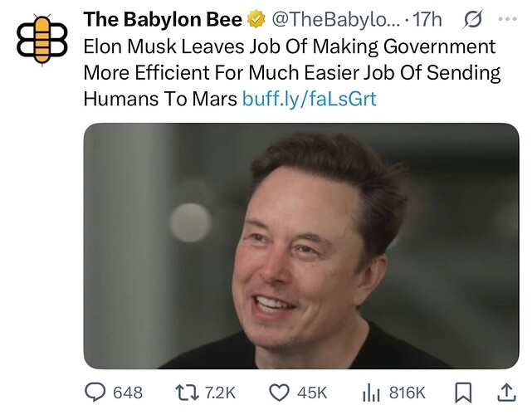This screenshot has height=415, width=532.
Task: Open the attached photo in the tweet
Action: point(300,246)
